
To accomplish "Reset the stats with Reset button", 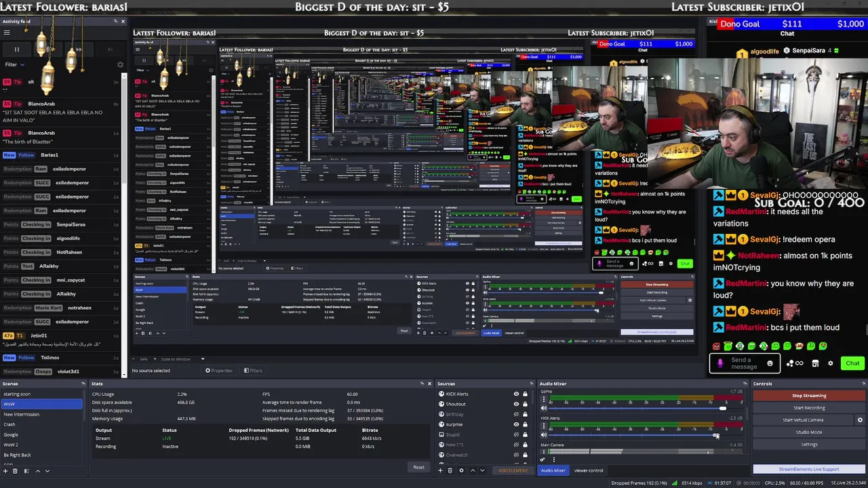I will click(x=418, y=467).
